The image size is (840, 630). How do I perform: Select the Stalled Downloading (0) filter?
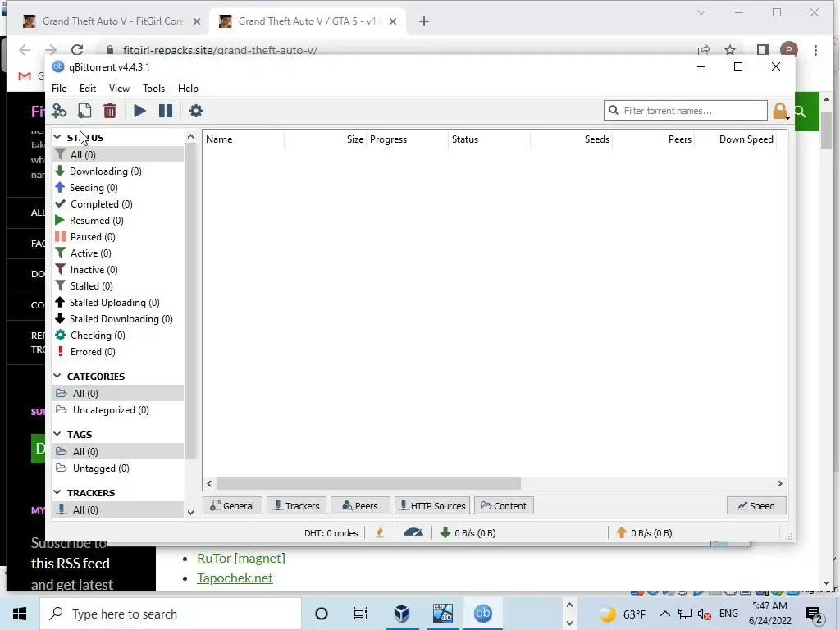click(118, 319)
